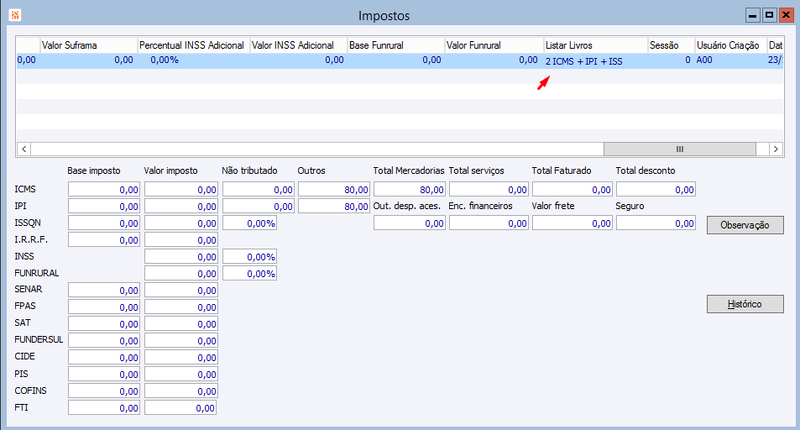Maximize the Impostos window

point(769,15)
